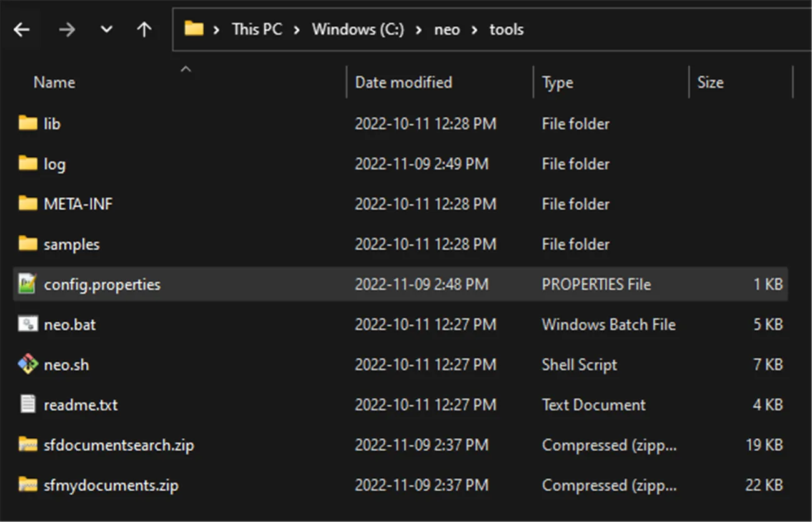Select the META-INF folder icon
The image size is (812, 522).
tap(28, 204)
